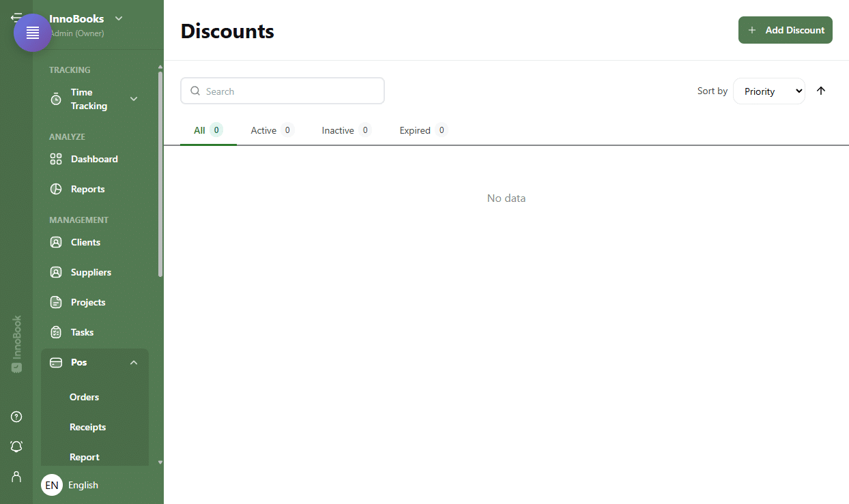Click the 'ANALYZE' section label
Viewport: 849px width, 504px height.
click(67, 136)
